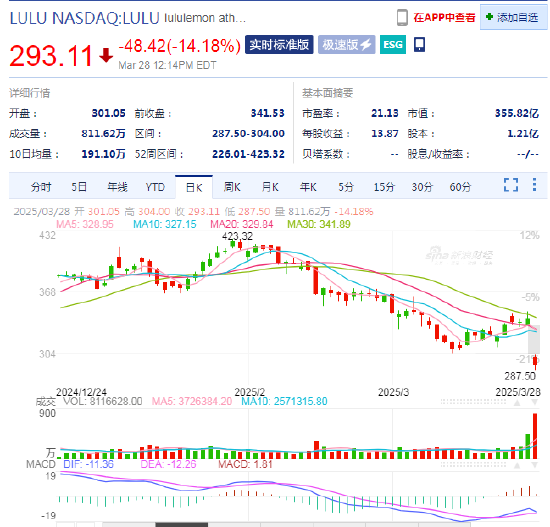This screenshot has height=527, width=550.
Task: Click the mobile device icon after ESG
Action: tap(419, 45)
